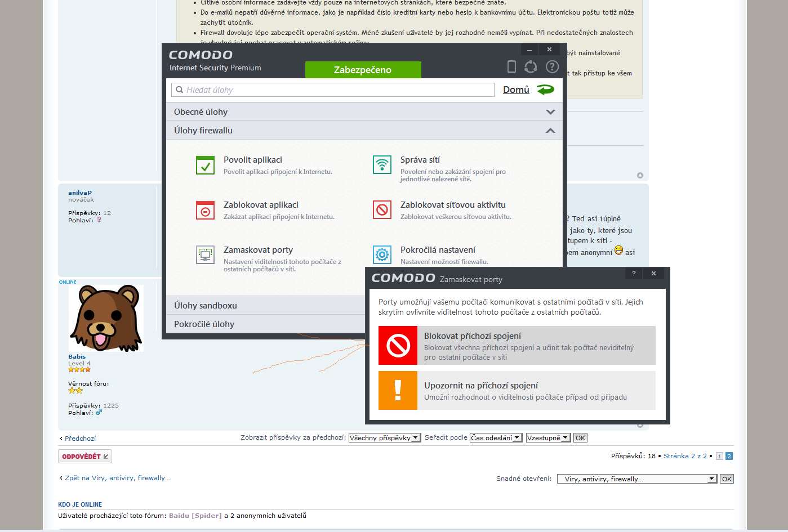Follow the Zpět na Viry, antiviry, firewally link
This screenshot has width=788, height=532.
117,478
